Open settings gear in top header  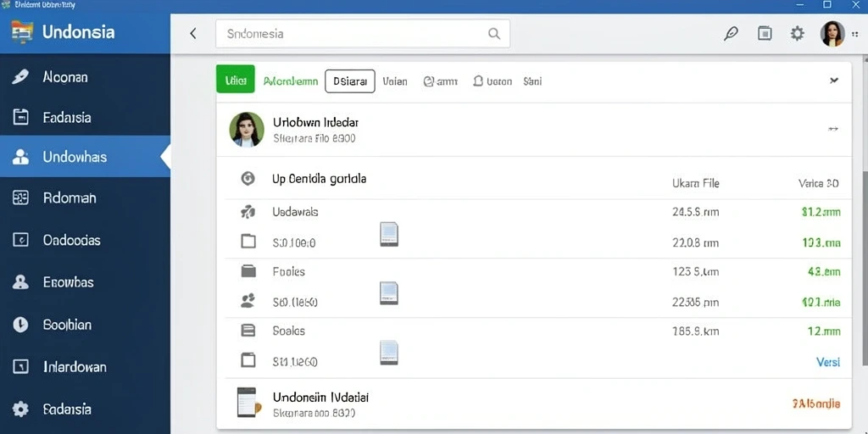(x=797, y=34)
